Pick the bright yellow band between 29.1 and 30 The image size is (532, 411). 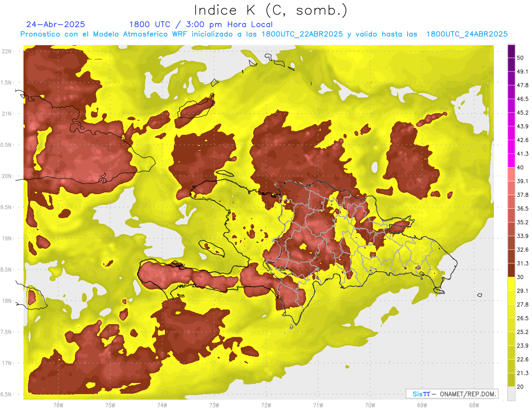coord(511,284)
